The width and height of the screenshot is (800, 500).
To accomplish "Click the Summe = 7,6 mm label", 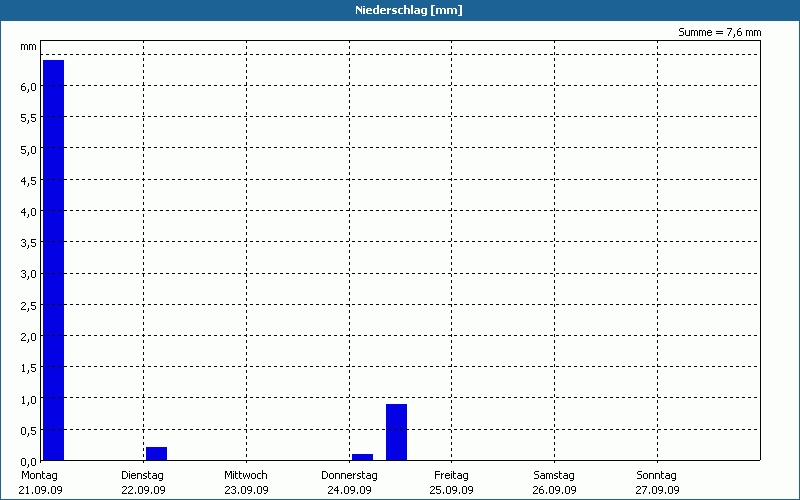I will (x=719, y=32).
